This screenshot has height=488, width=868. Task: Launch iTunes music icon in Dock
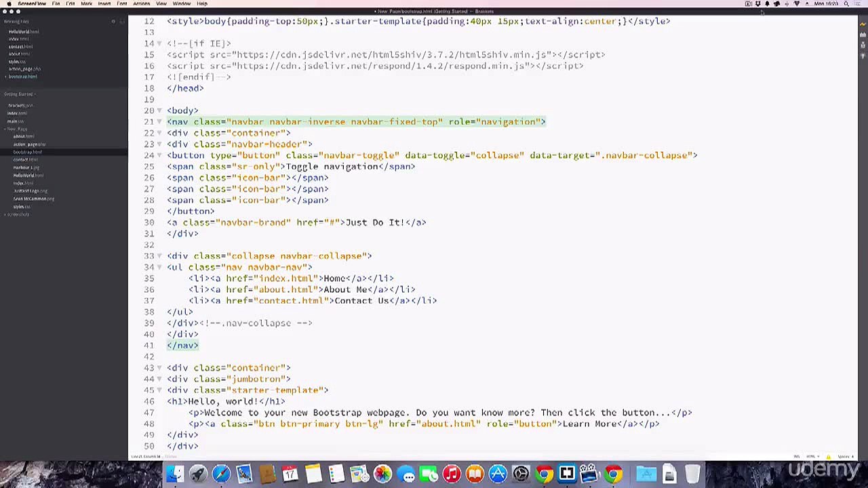tap(452, 474)
